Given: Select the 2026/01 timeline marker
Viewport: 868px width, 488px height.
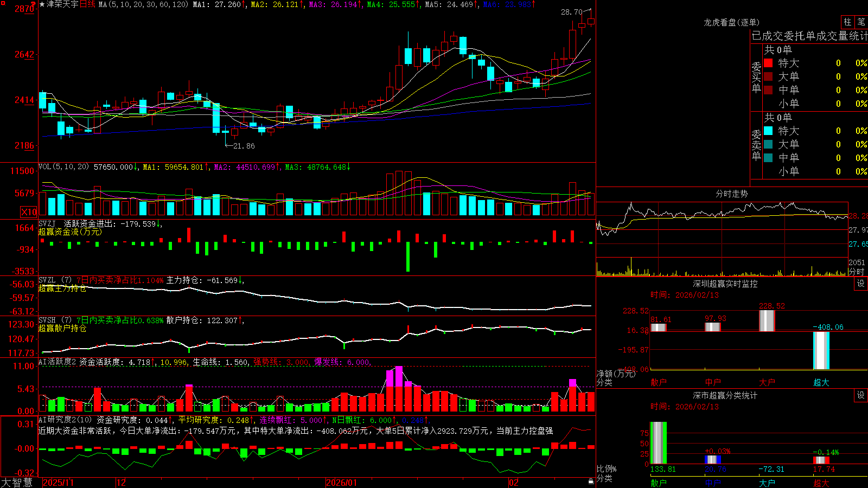Looking at the screenshot, I should tap(342, 483).
